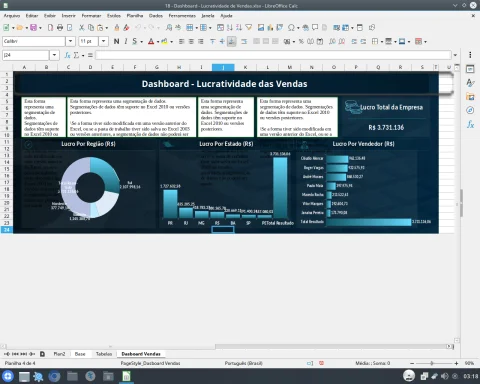The width and height of the screenshot is (480, 384).
Task: Click Format as Date icon
Action: (320, 41)
